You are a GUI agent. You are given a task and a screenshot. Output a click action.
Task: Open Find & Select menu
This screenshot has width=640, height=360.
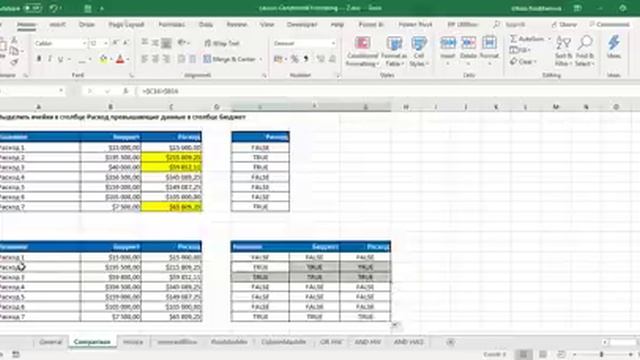point(585,51)
